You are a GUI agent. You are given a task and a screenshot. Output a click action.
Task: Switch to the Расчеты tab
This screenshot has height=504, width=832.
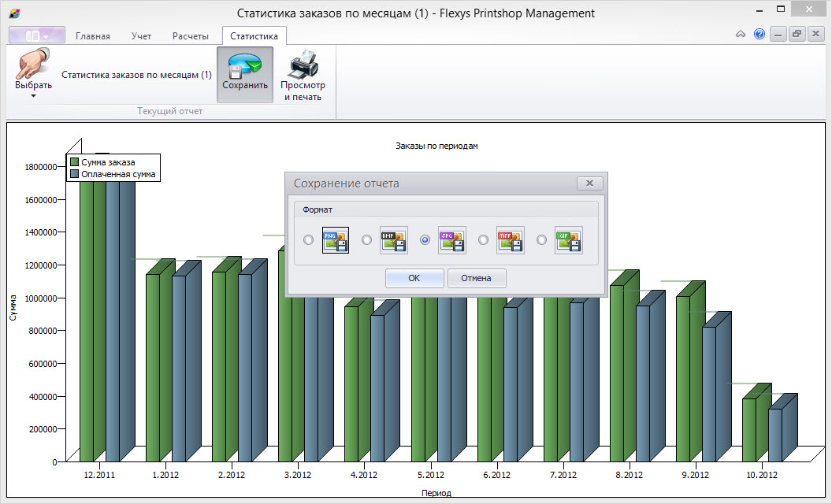point(191,36)
